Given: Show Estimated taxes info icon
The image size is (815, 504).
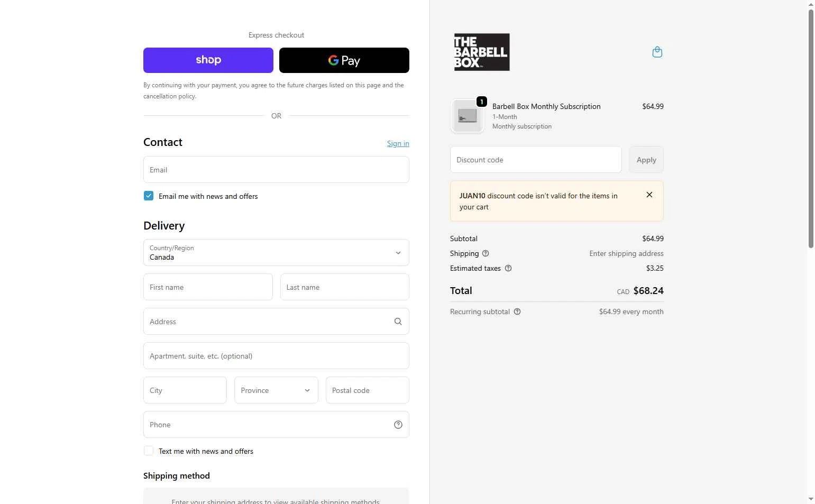Looking at the screenshot, I should (x=508, y=268).
